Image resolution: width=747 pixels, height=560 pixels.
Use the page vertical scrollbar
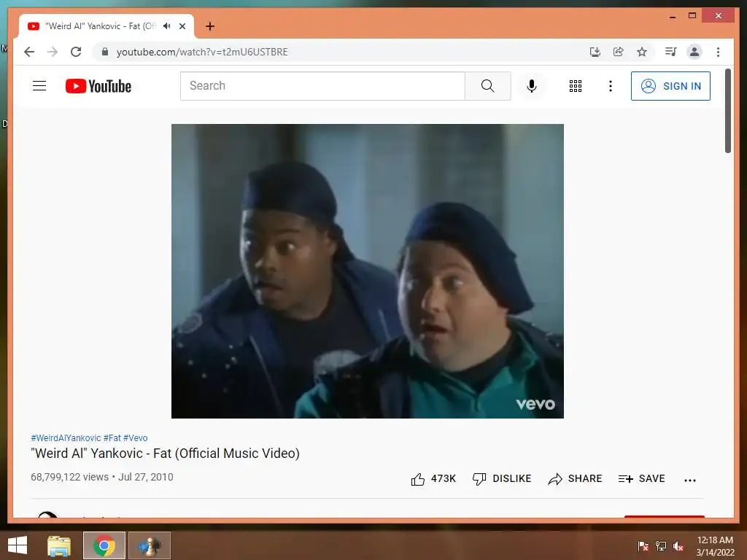click(727, 111)
